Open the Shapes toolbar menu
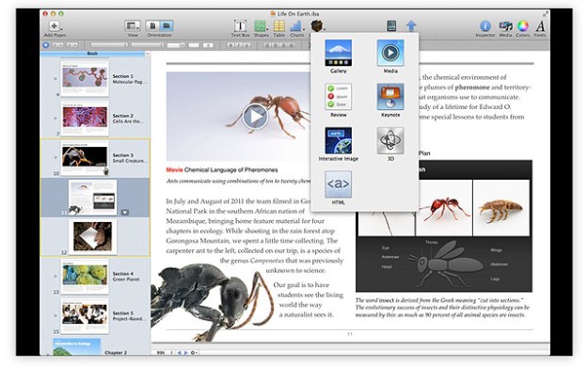 pos(261,28)
